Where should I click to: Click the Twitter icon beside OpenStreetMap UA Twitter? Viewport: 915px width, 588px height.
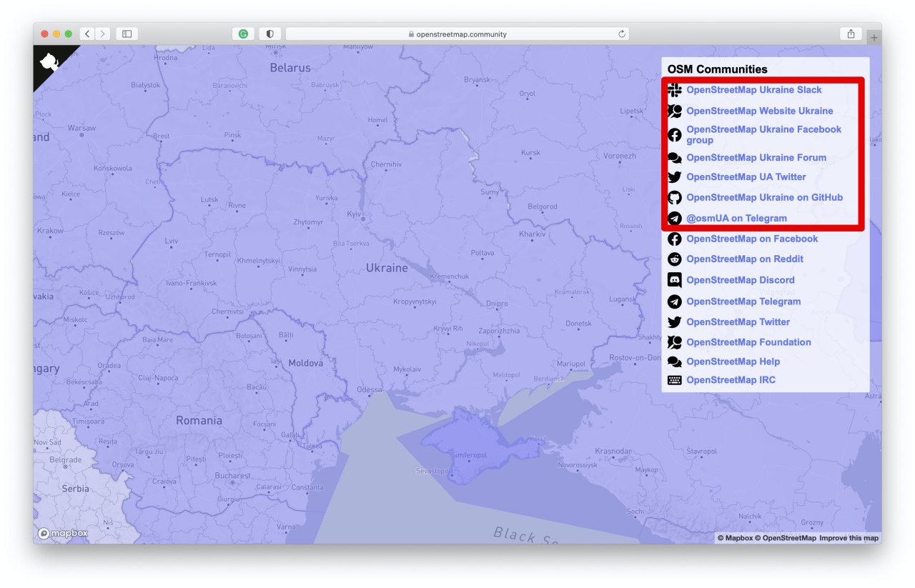(674, 177)
